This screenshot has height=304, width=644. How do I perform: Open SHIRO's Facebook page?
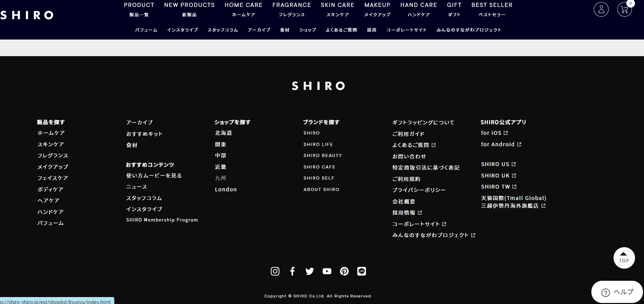click(292, 271)
